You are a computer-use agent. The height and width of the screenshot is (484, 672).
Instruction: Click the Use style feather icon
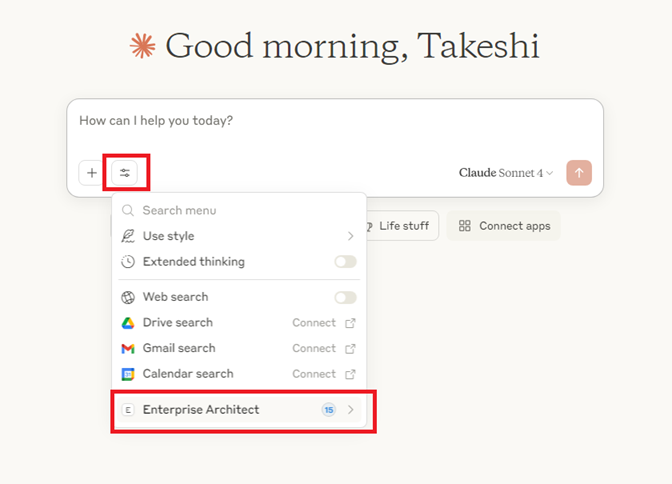[128, 236]
